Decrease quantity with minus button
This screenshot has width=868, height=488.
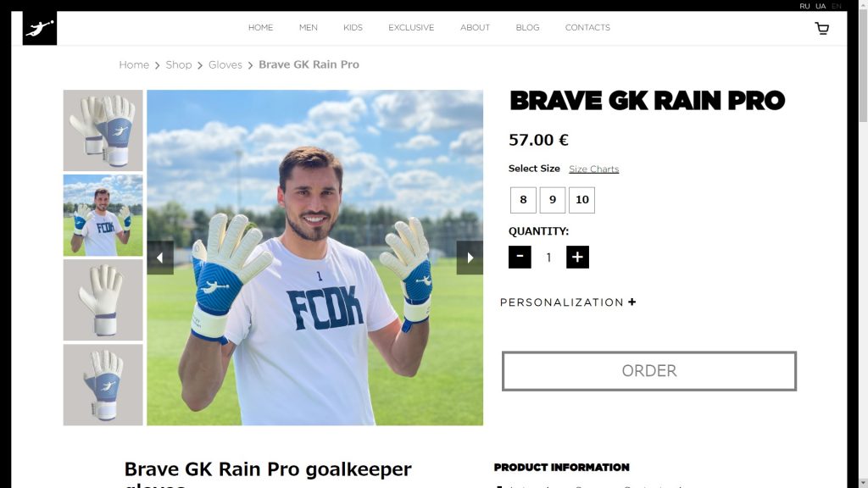point(520,258)
